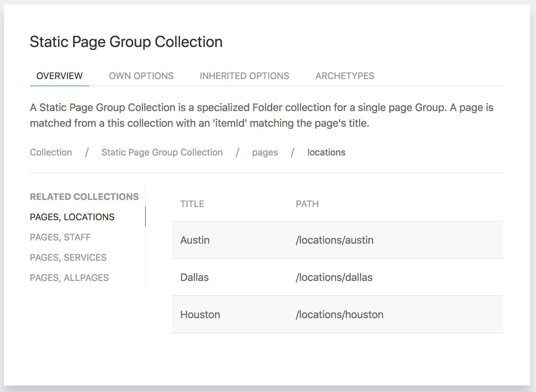
Task: Click the Related Collections heading
Action: [84, 197]
